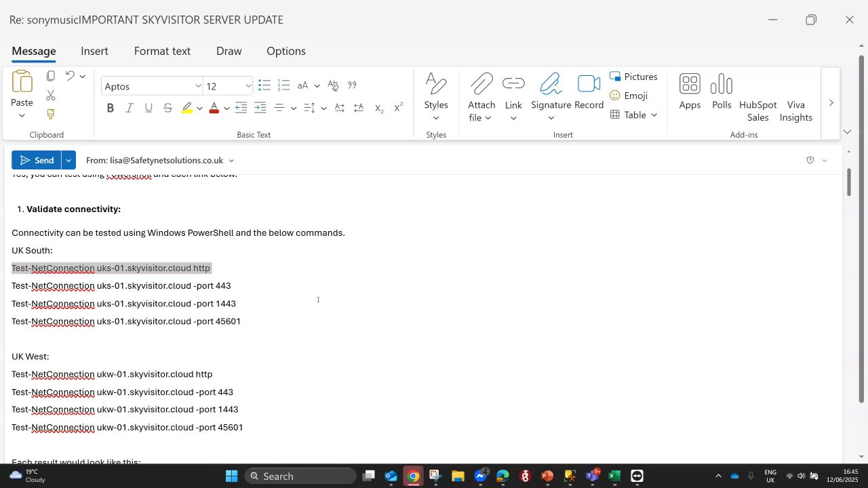Viewport: 868px width, 488px height.
Task: Open the Apps add-ins icon
Action: pos(690,91)
